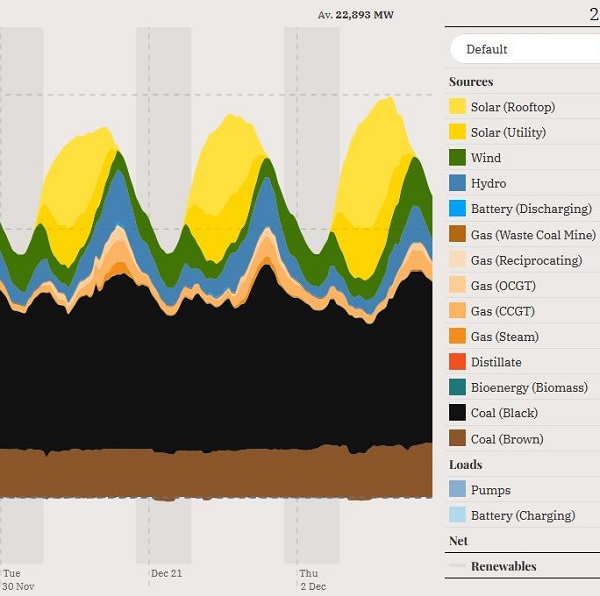Toggle the Hydro legend row
The width and height of the screenshot is (600, 596).
pyautogui.click(x=488, y=184)
